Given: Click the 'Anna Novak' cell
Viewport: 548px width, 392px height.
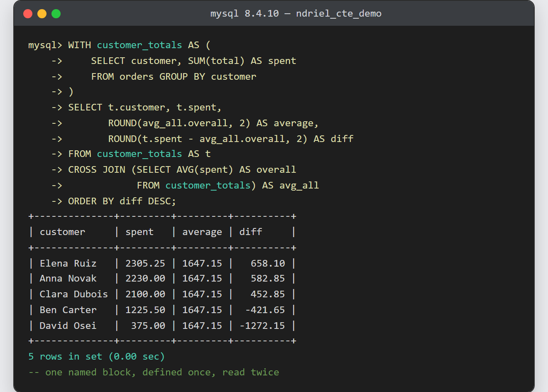Looking at the screenshot, I should 68,278.
